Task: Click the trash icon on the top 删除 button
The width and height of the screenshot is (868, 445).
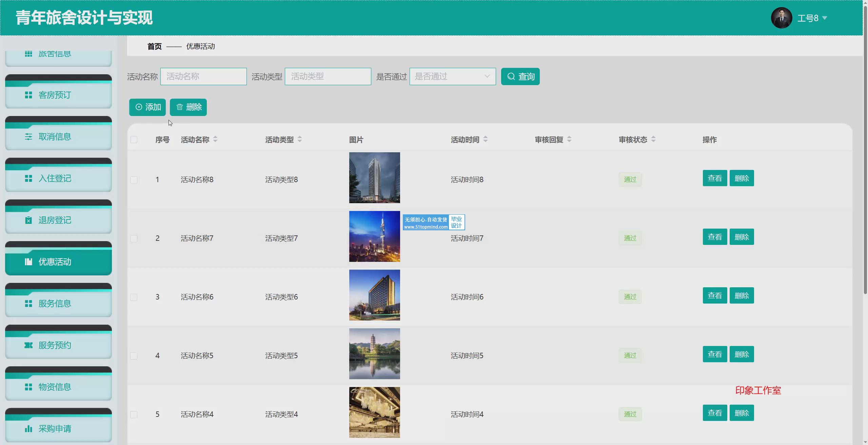Action: coord(179,107)
